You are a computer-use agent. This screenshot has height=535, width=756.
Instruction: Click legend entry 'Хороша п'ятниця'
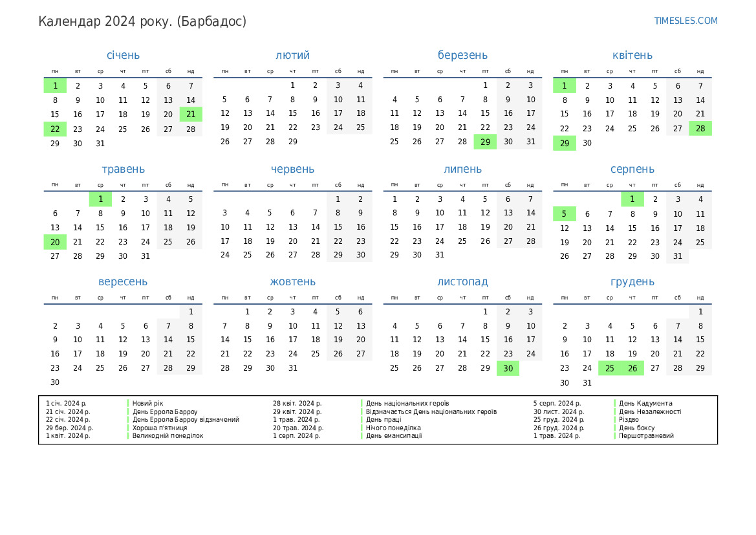[x=160, y=428]
